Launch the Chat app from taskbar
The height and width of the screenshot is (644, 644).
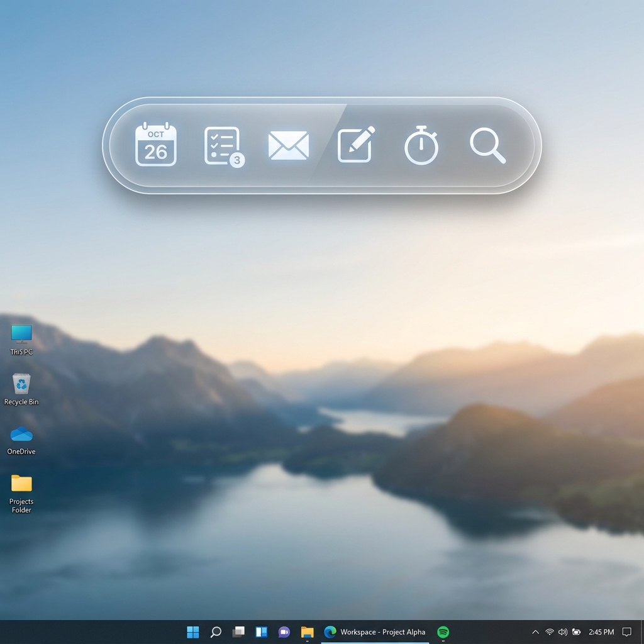coord(284,632)
